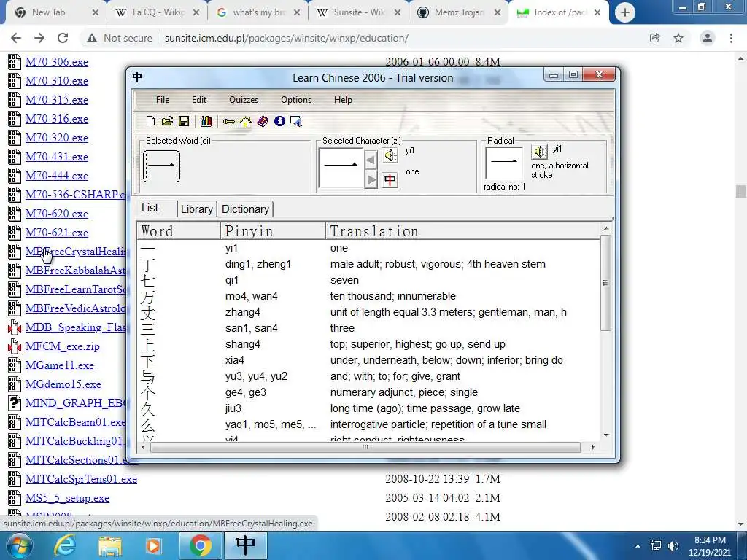Click the yellow house home icon
The image size is (747, 560).
click(245, 122)
